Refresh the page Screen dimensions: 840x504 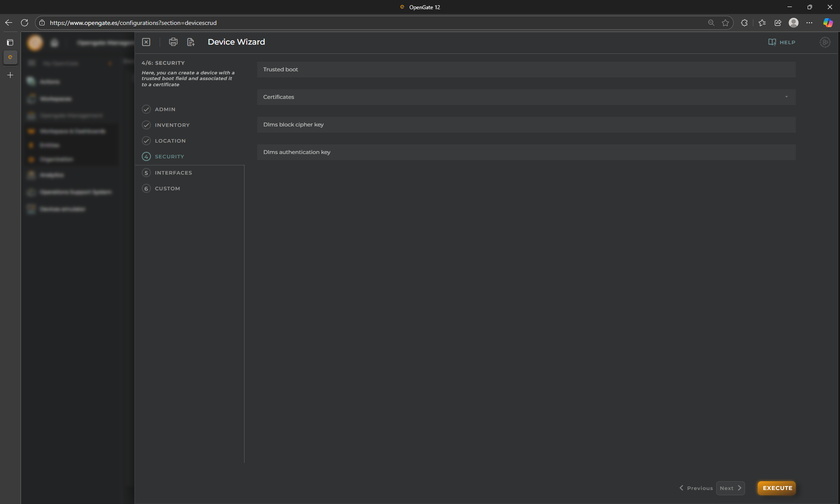24,23
